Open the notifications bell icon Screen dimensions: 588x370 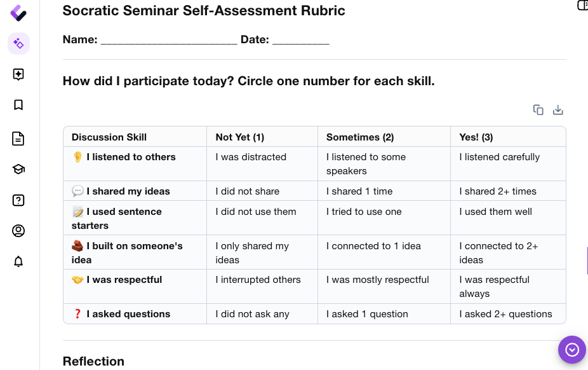pyautogui.click(x=18, y=261)
